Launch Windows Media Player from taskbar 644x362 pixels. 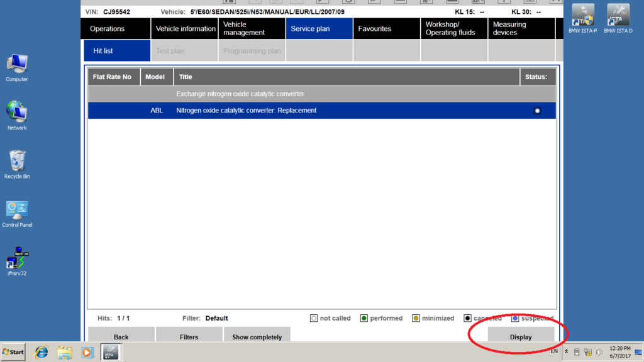87,352
